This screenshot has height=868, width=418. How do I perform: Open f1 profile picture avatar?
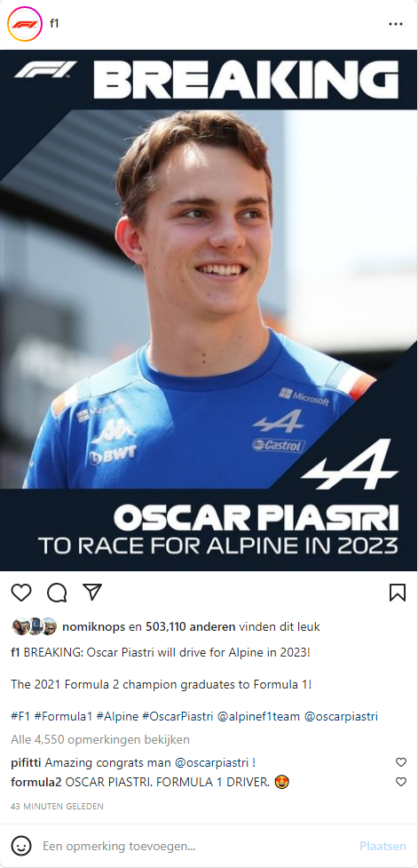click(x=24, y=24)
